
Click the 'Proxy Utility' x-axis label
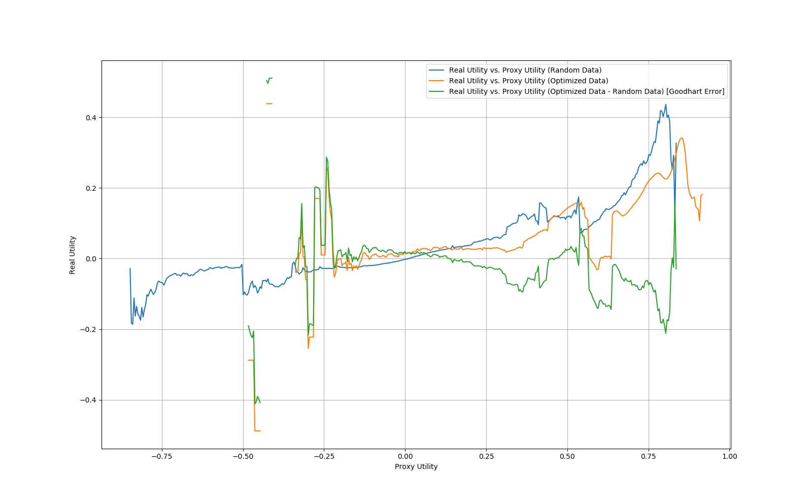[x=416, y=466]
